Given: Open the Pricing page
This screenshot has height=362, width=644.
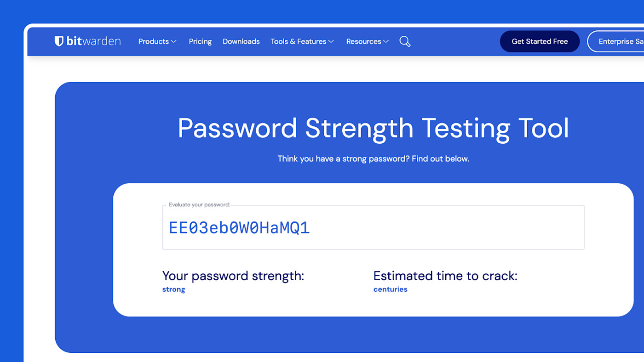Looking at the screenshot, I should click(200, 41).
